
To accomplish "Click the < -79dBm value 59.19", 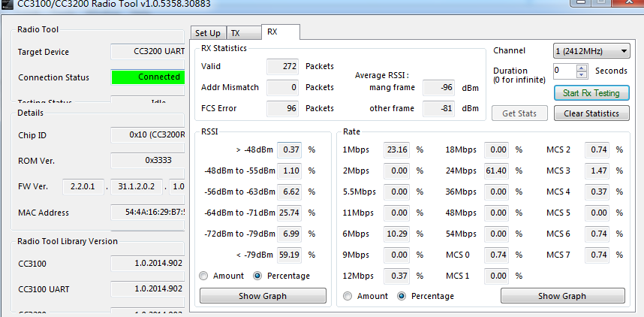I will (289, 255).
